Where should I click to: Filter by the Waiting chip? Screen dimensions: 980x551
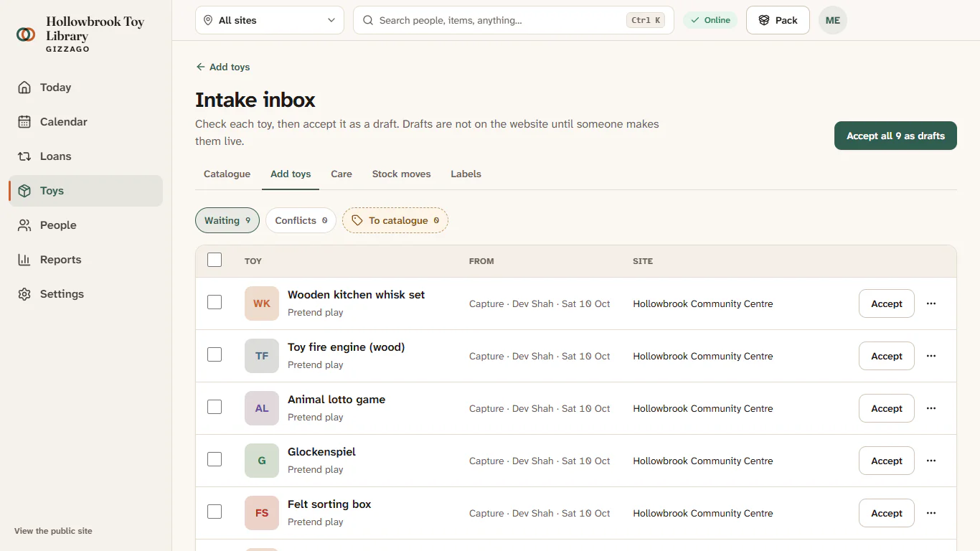[227, 220]
